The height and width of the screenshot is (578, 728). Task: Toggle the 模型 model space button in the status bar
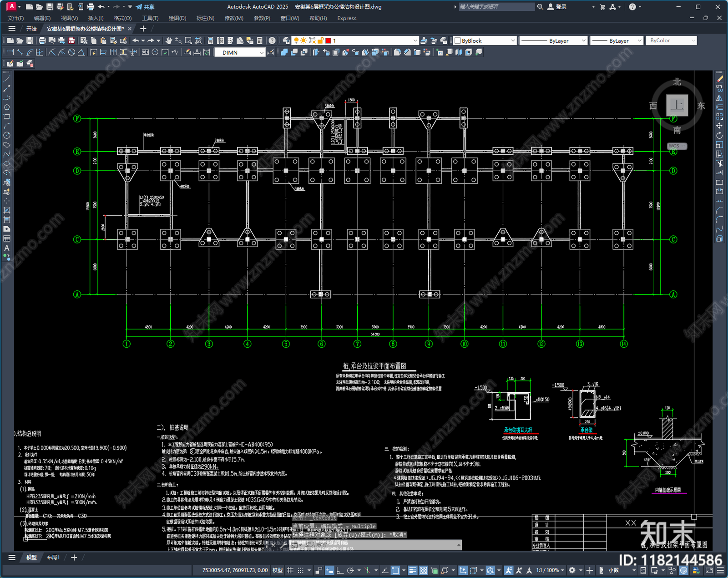pyautogui.click(x=277, y=570)
